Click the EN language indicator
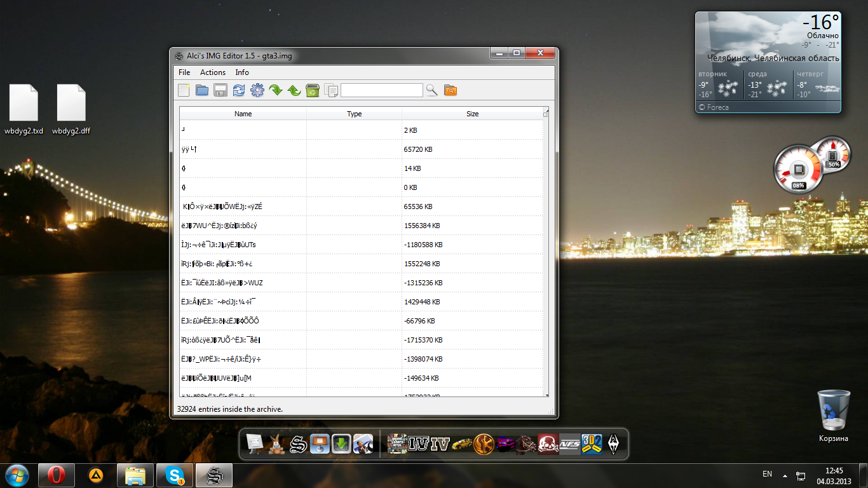Image resolution: width=868 pixels, height=488 pixels. pos(767,474)
